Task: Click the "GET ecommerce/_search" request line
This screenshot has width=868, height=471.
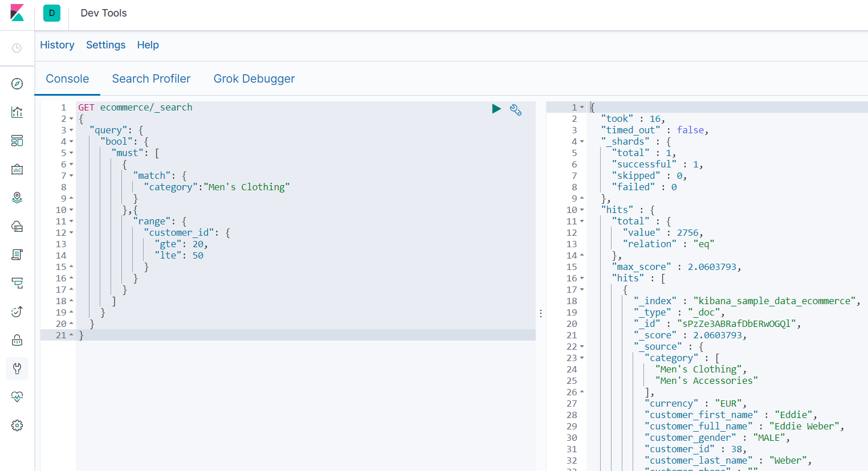Action: pos(135,107)
